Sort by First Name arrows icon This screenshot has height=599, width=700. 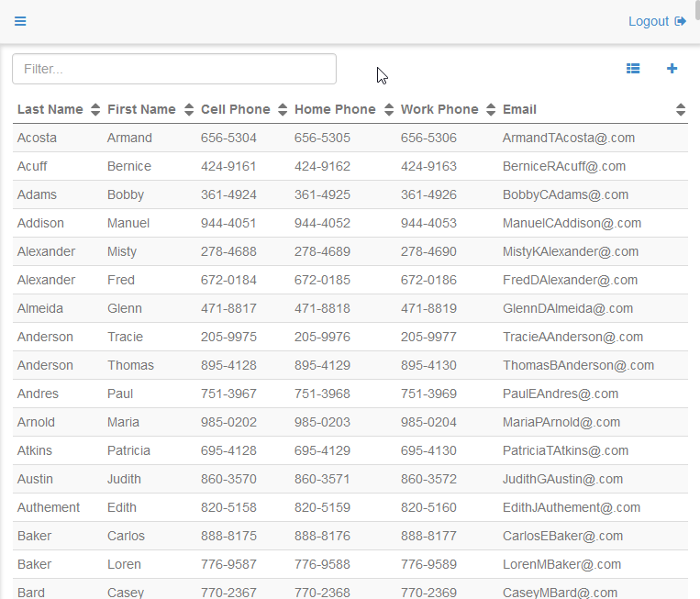[x=189, y=110]
